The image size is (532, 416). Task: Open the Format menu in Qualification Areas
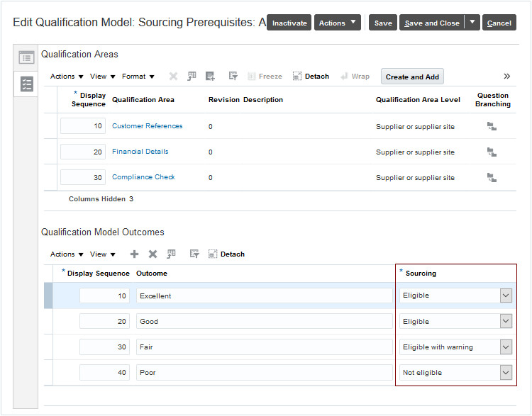pyautogui.click(x=138, y=77)
